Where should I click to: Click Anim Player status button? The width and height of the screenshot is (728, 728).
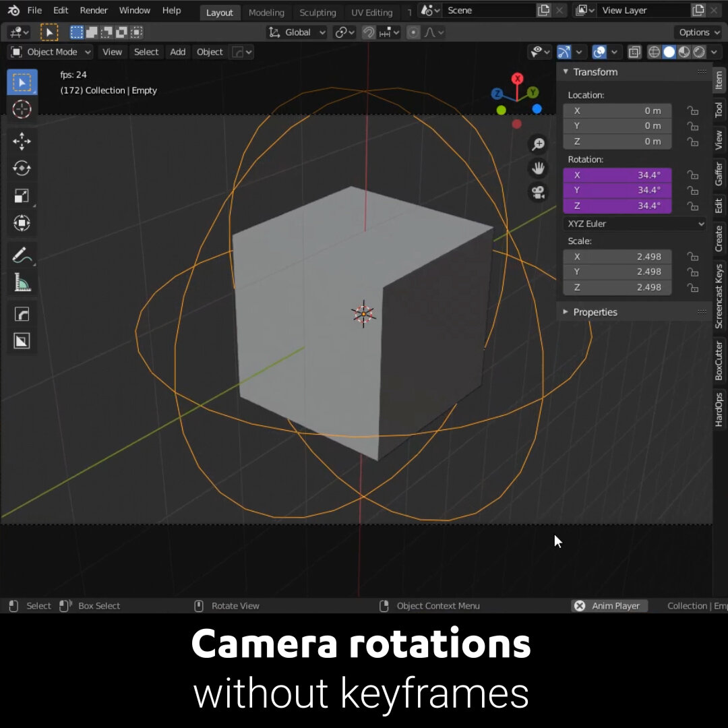pyautogui.click(x=609, y=606)
